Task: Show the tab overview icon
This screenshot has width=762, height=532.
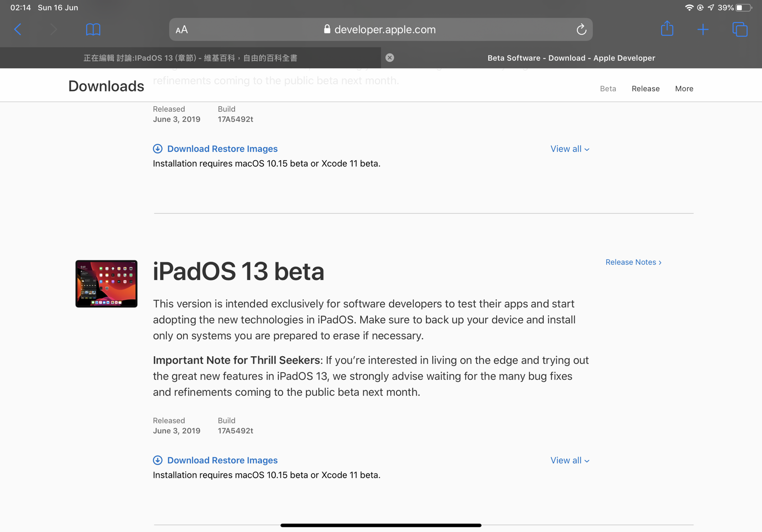Action: [740, 29]
